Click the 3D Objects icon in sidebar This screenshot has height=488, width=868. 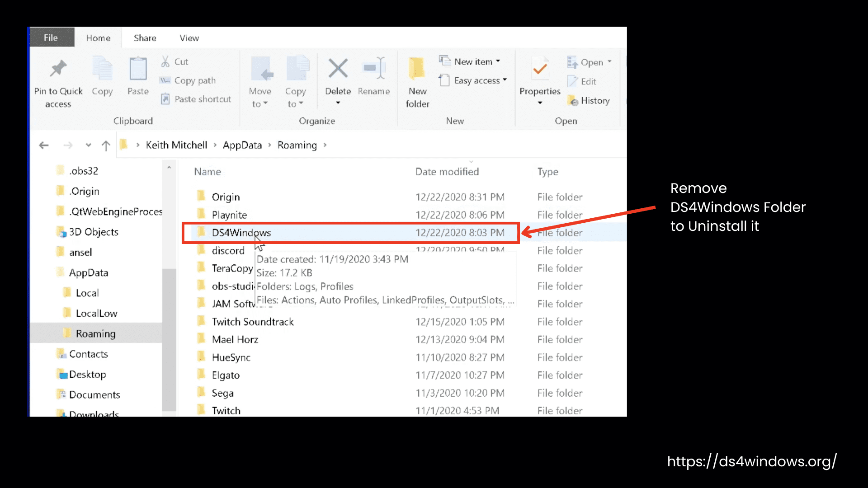pos(61,232)
